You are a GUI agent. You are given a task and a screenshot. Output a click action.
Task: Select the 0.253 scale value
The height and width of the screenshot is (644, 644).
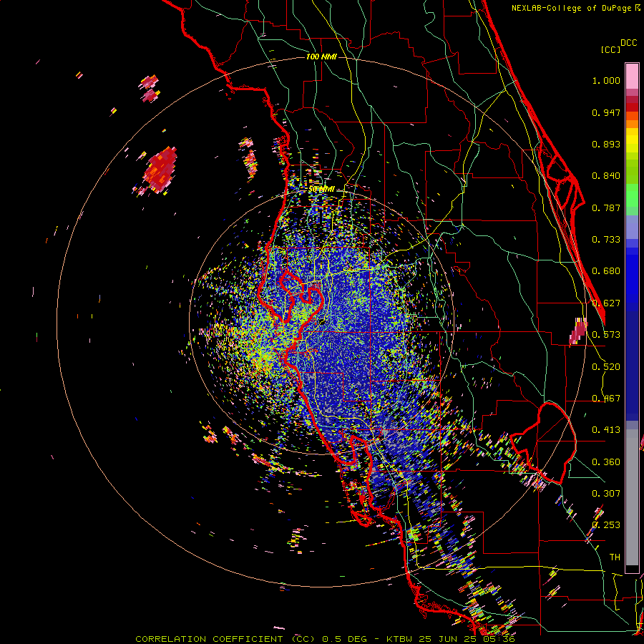click(606, 525)
